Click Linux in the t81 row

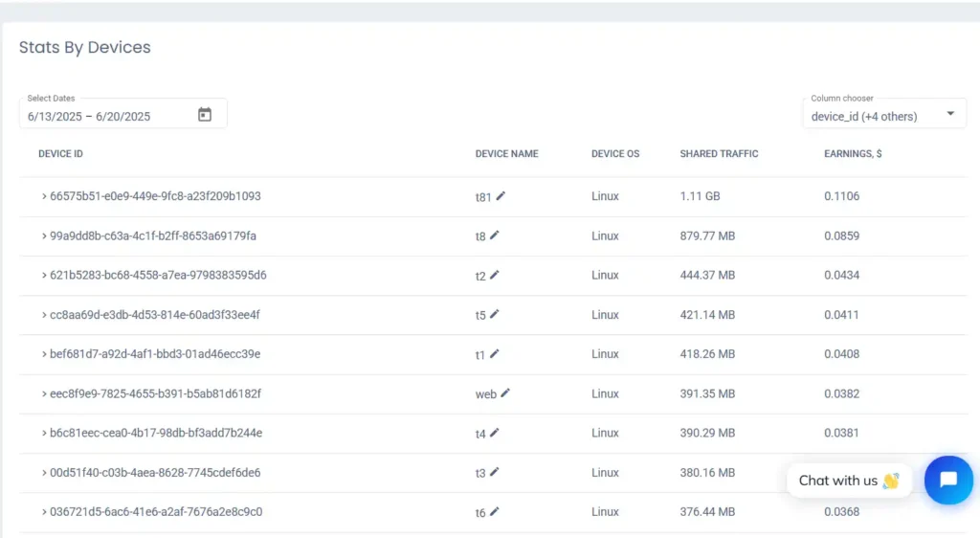point(605,196)
